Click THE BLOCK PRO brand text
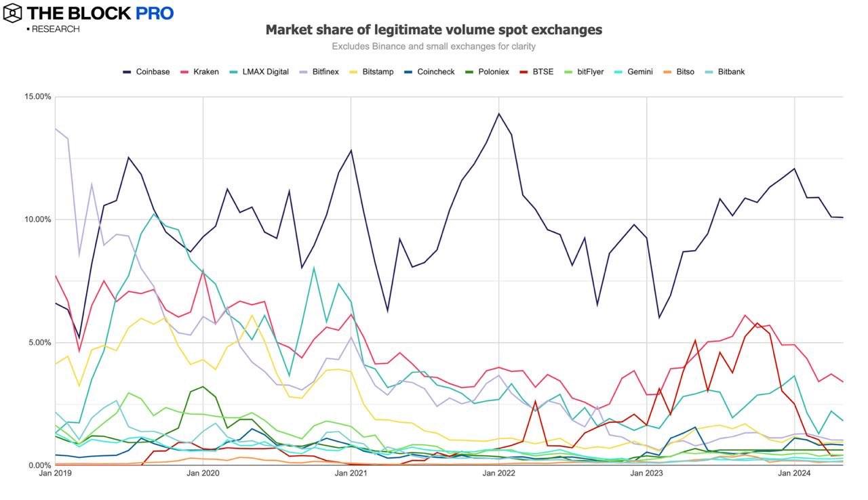This screenshot has height=500, width=868. click(100, 13)
